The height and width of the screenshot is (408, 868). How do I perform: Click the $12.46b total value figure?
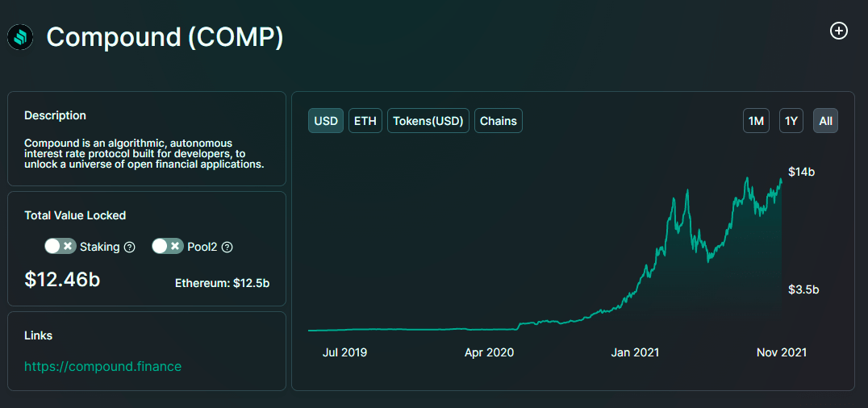coord(63,279)
